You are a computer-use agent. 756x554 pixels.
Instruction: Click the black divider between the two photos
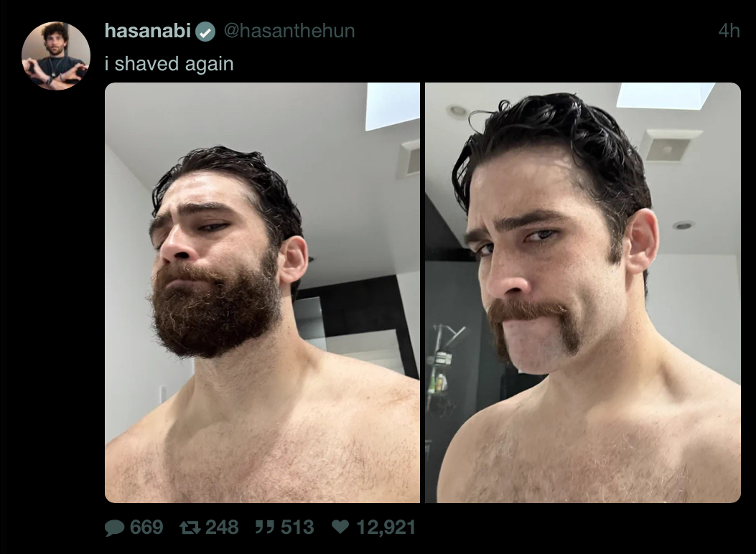click(422, 292)
